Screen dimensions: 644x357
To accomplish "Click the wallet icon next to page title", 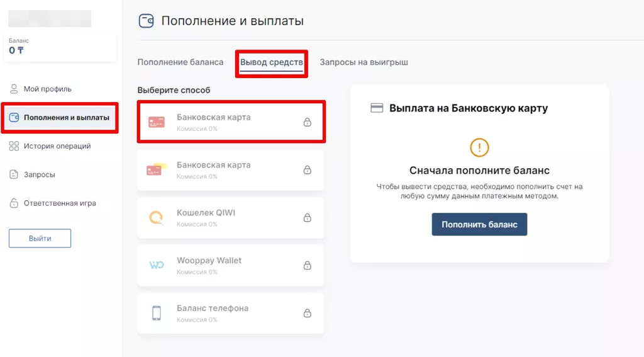I will [x=146, y=21].
